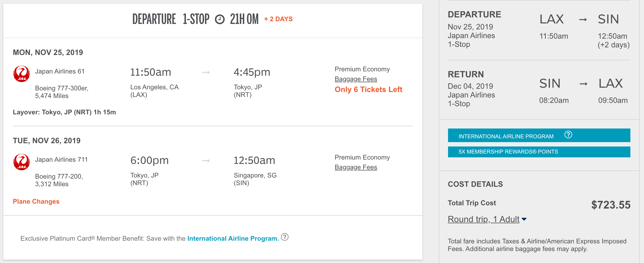Click arrow between SIN and LAX in summary
The height and width of the screenshot is (263, 644).
[583, 84]
